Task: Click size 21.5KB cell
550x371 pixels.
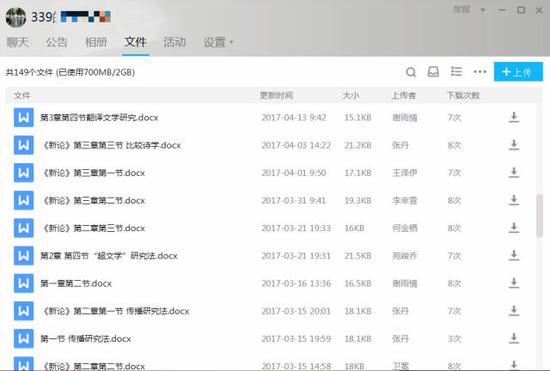Action: click(357, 256)
